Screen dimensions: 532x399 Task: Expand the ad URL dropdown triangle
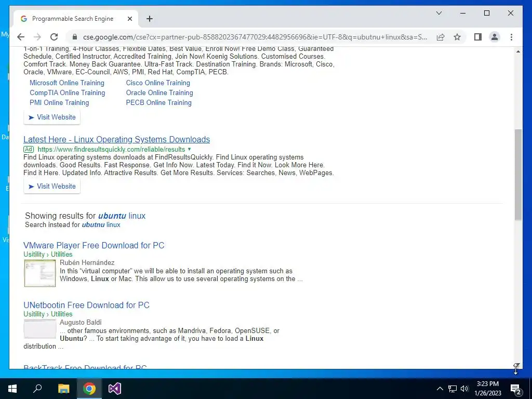tap(189, 149)
